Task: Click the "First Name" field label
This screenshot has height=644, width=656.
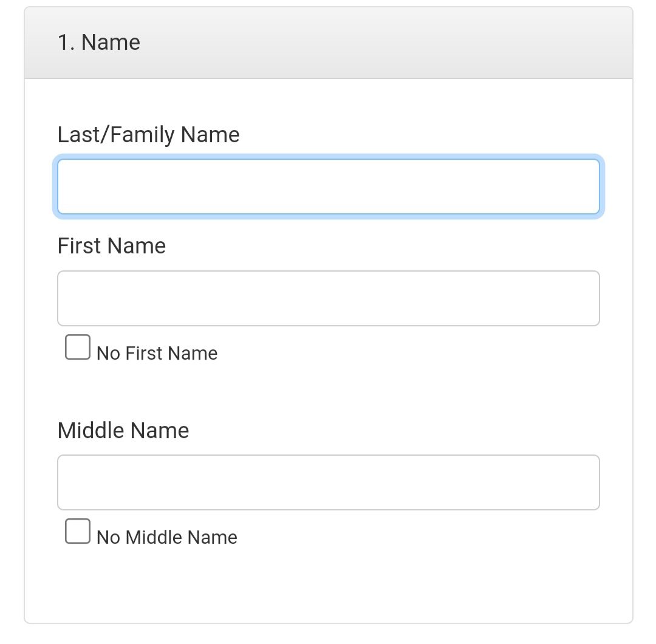Action: (111, 246)
